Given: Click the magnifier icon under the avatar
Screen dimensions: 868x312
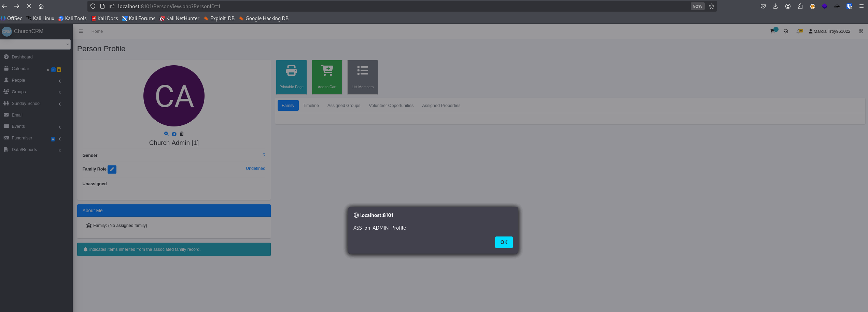Looking at the screenshot, I should tap(166, 134).
